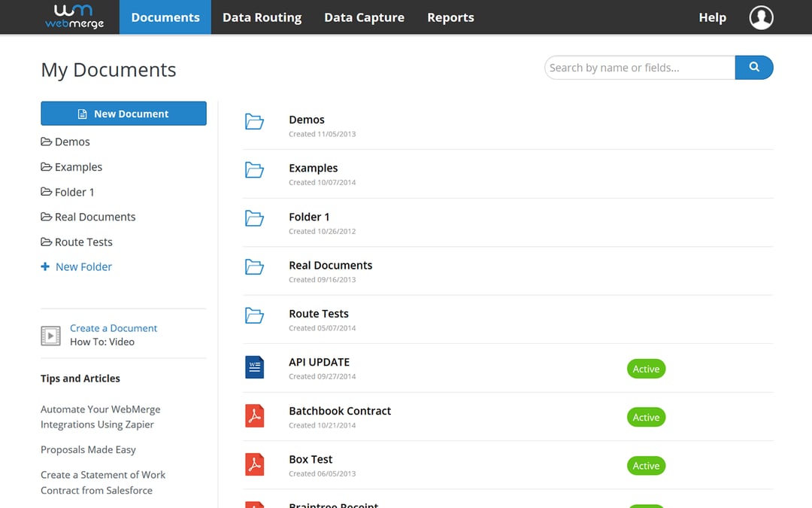Open the Examples folder icon
Viewport: 812px width, 508px height.
pos(254,169)
